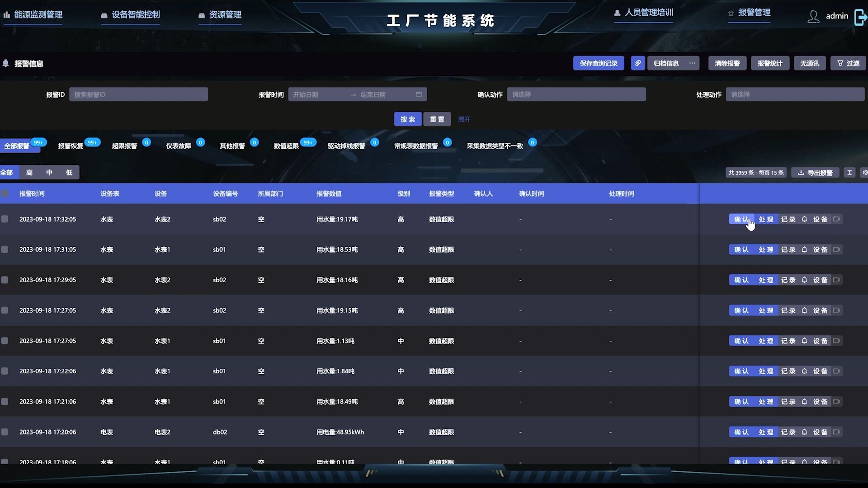The height and width of the screenshot is (488, 868).
Task: Open the table settings gear icon
Action: [x=865, y=173]
